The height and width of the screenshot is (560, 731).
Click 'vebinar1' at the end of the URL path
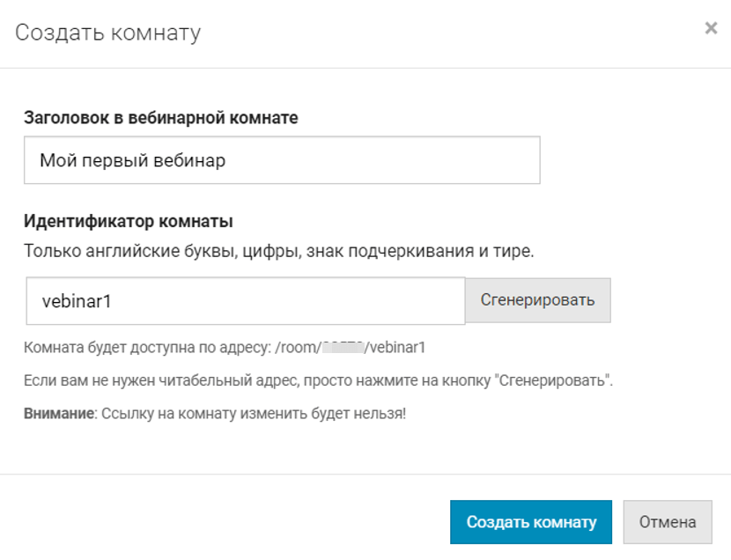click(397, 348)
